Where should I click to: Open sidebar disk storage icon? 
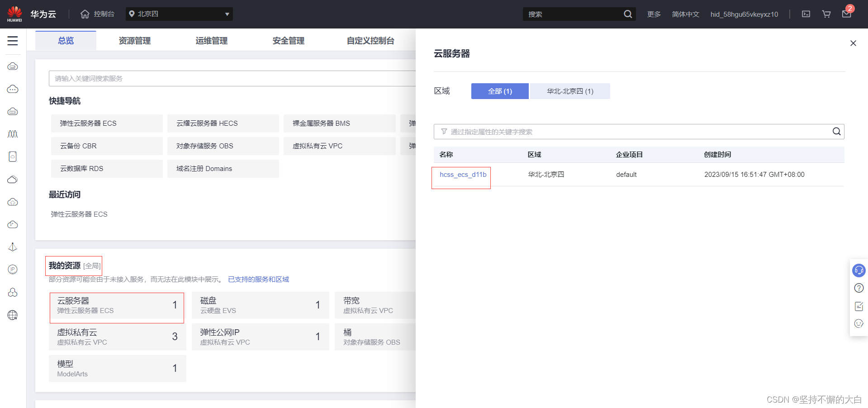[x=13, y=157]
